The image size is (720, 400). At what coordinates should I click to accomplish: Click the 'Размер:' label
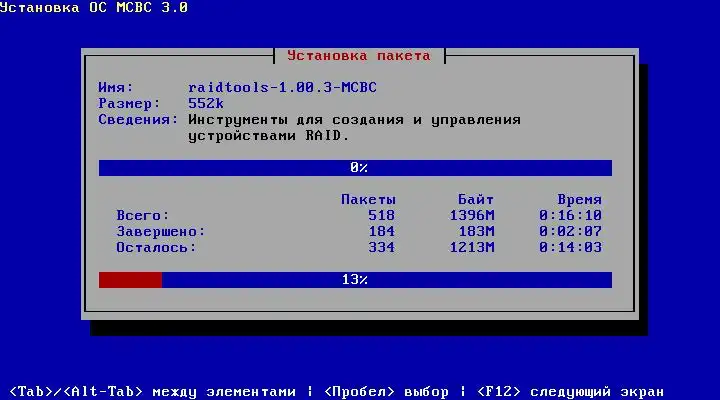coord(129,103)
